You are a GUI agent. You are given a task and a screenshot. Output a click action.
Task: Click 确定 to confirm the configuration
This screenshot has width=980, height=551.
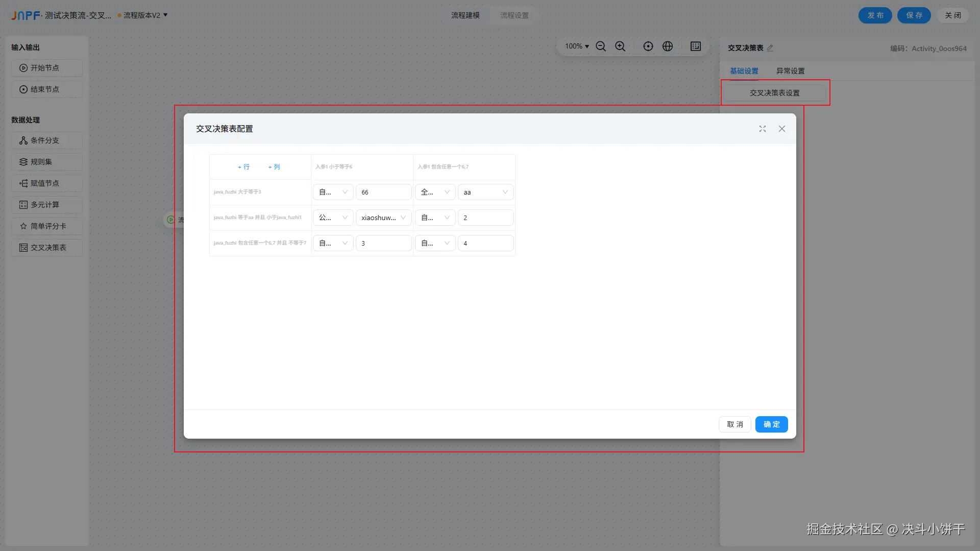(x=772, y=424)
